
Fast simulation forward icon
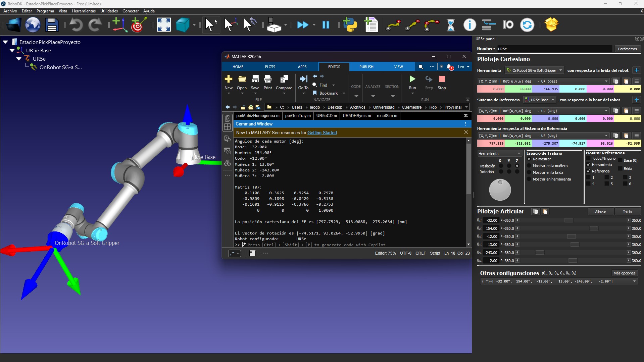click(303, 25)
